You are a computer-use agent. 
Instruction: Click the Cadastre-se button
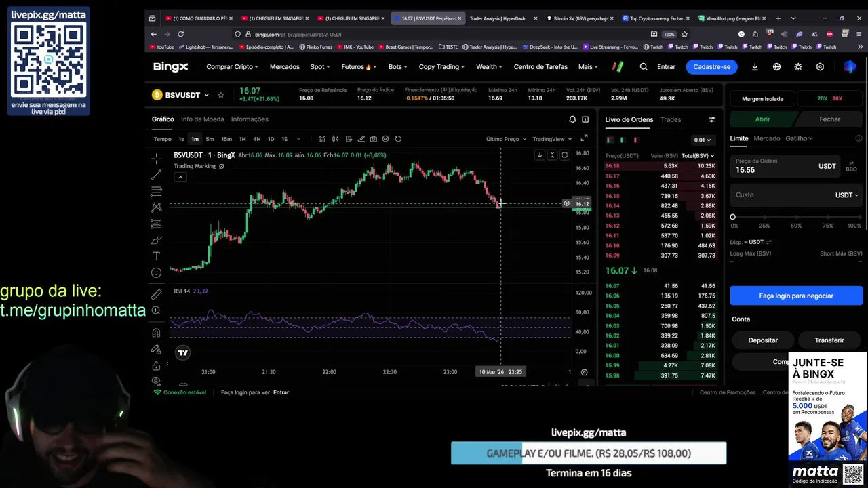click(711, 67)
